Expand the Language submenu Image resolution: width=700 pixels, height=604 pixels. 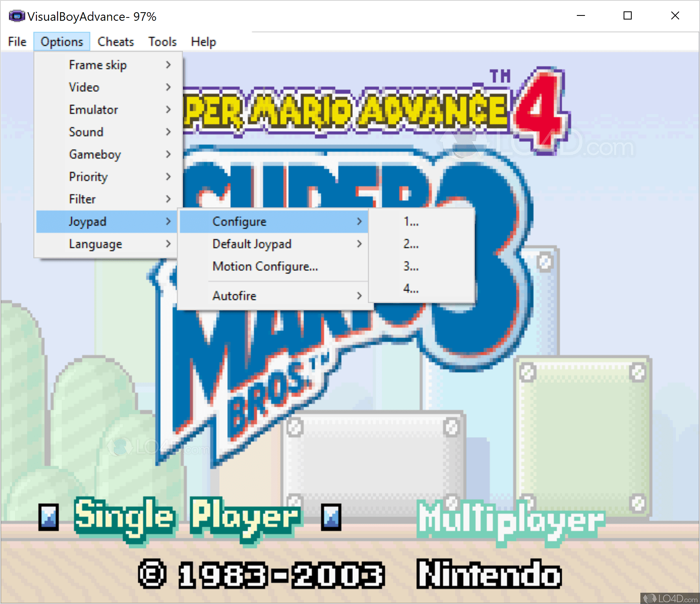pos(96,244)
